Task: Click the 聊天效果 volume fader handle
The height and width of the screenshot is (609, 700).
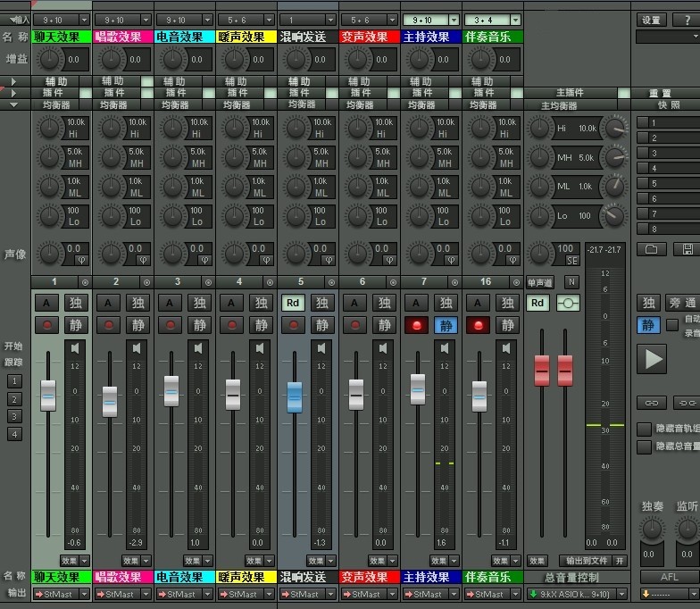Action: [48, 396]
